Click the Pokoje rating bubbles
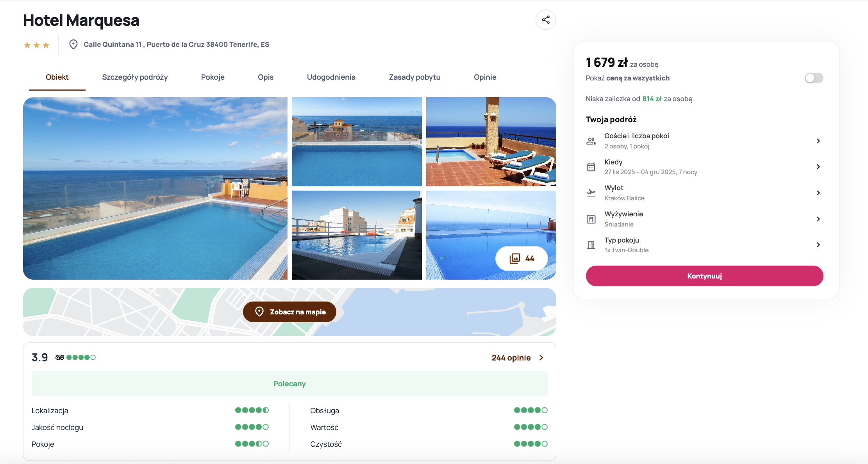868x464 pixels. (252, 444)
